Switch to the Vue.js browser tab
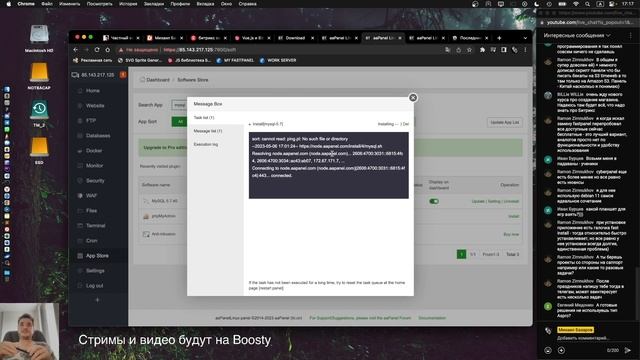640x360 pixels. 252,38
